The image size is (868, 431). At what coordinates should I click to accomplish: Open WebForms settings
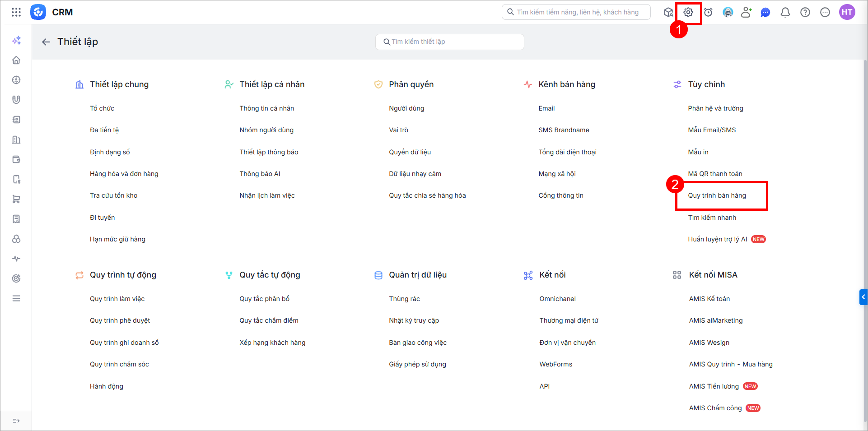pos(555,364)
